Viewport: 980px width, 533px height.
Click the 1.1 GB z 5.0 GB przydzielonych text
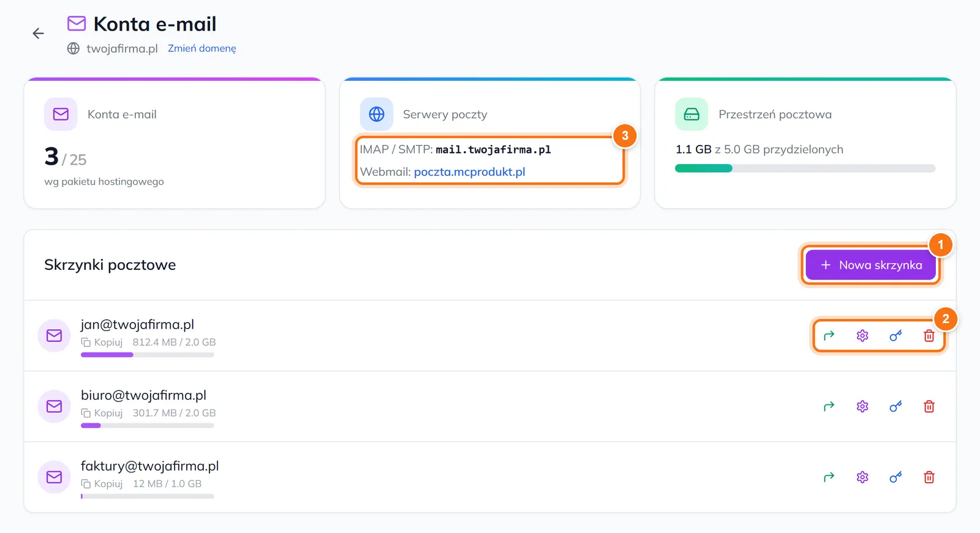(759, 149)
